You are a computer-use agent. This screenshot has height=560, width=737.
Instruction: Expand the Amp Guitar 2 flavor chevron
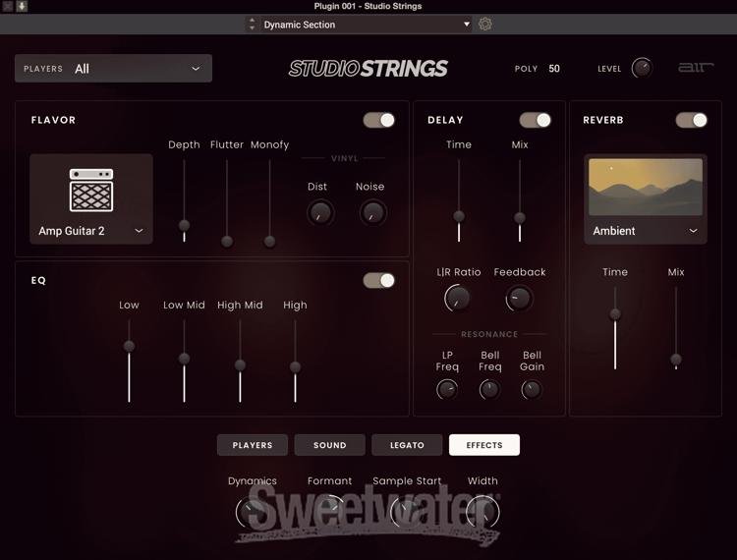click(139, 231)
